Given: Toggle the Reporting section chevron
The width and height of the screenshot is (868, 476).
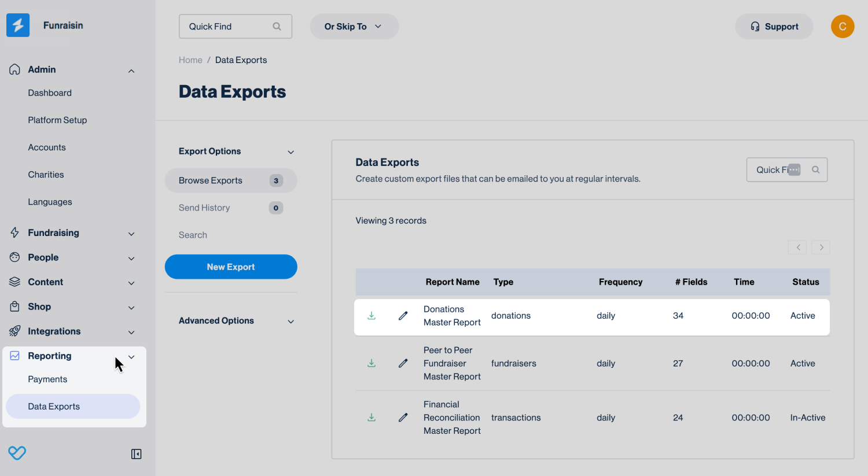Looking at the screenshot, I should tap(131, 357).
